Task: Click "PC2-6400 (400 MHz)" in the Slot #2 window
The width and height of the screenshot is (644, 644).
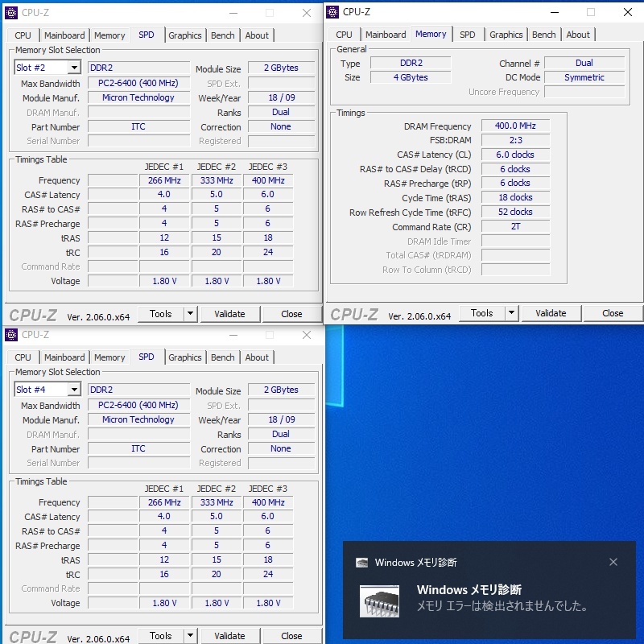Action: point(138,83)
